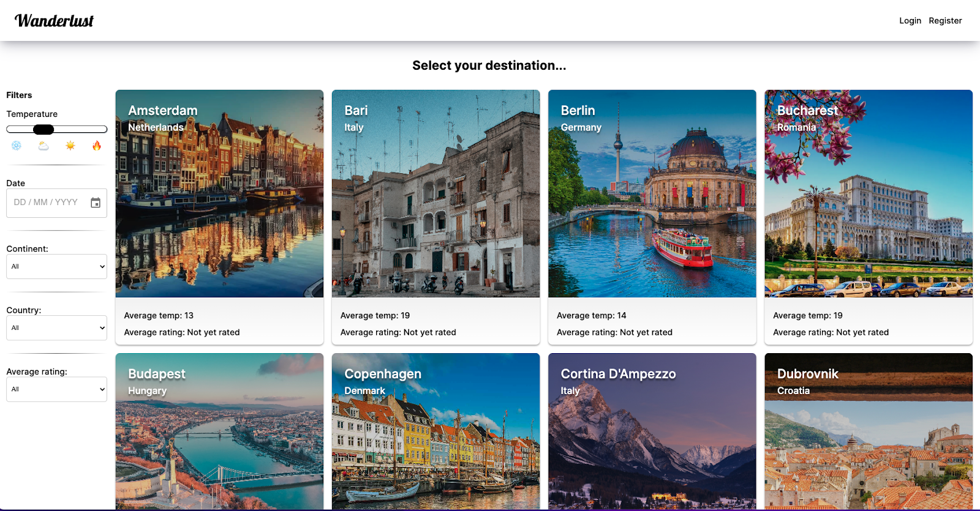Screen dimensions: 980x511
Task: Open the Berlin destination photo
Action: (x=652, y=193)
